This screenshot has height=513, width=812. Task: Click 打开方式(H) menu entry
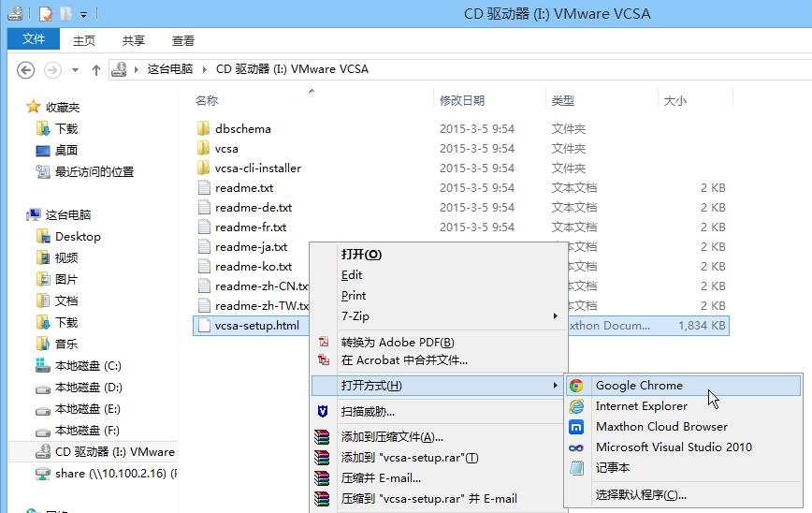438,386
